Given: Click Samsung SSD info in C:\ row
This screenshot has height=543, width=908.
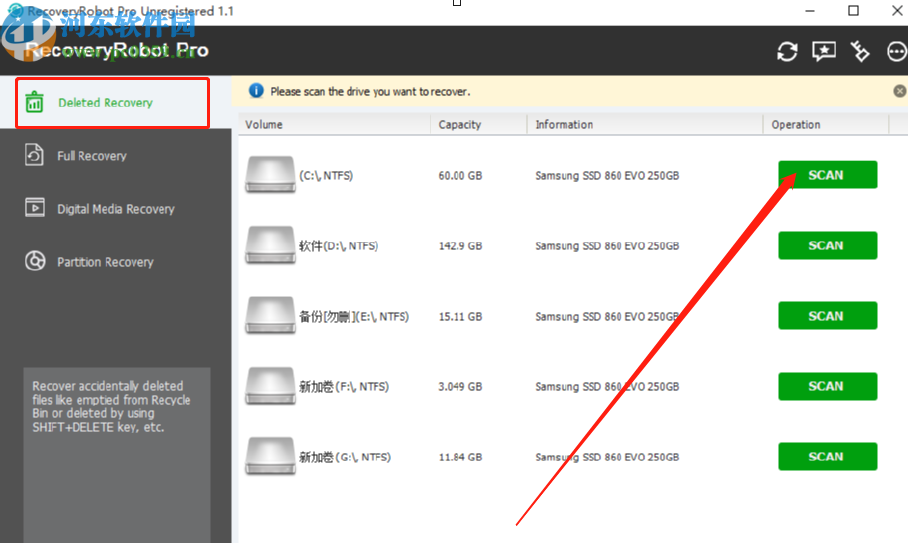Looking at the screenshot, I should pyautogui.click(x=607, y=175).
